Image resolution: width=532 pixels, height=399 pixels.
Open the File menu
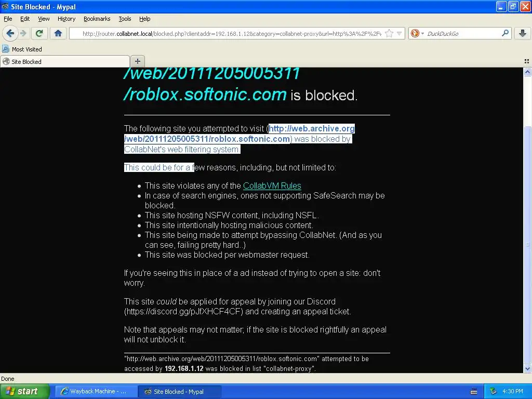[8, 19]
